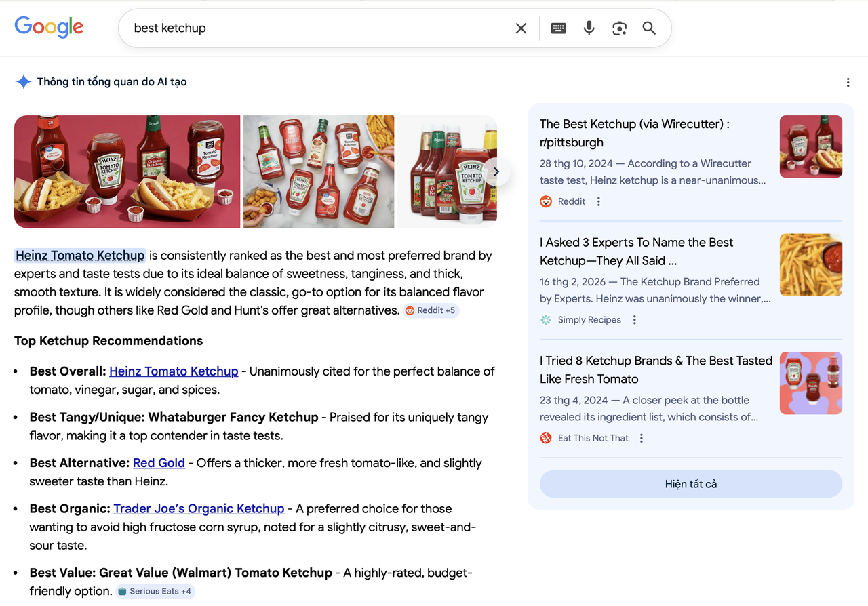Click the '16 thg 2, 2026' date text
Viewport: 868px width, 606px height.
click(572, 281)
